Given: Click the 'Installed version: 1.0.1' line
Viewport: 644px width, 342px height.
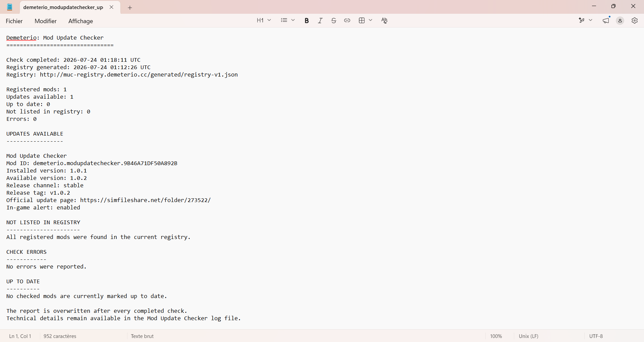Looking at the screenshot, I should click(47, 171).
